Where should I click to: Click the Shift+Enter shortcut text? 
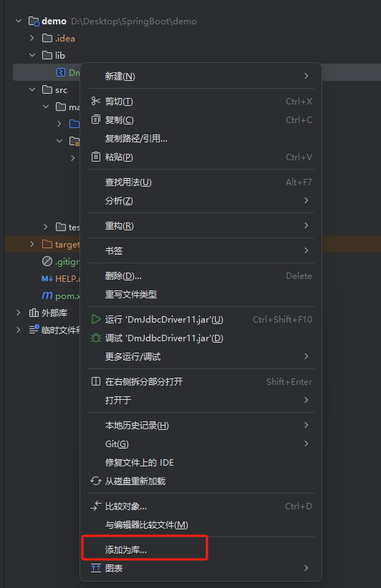click(x=289, y=382)
